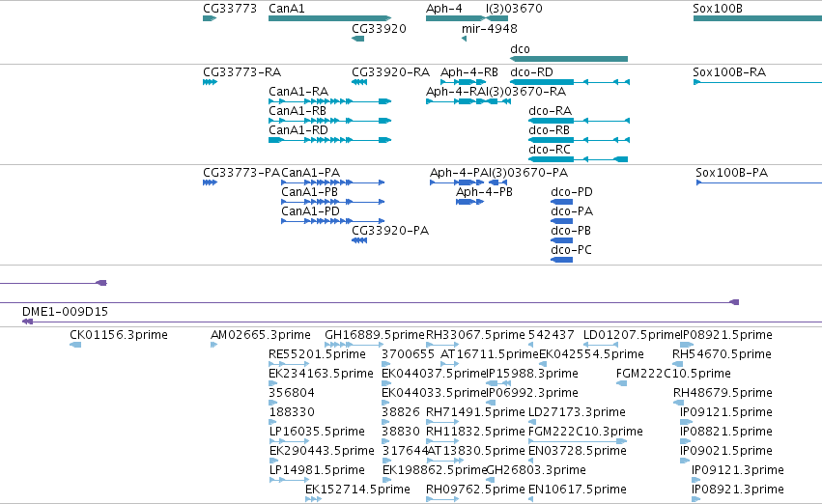Select BAC clone DME1-009D15 label

click(x=65, y=312)
